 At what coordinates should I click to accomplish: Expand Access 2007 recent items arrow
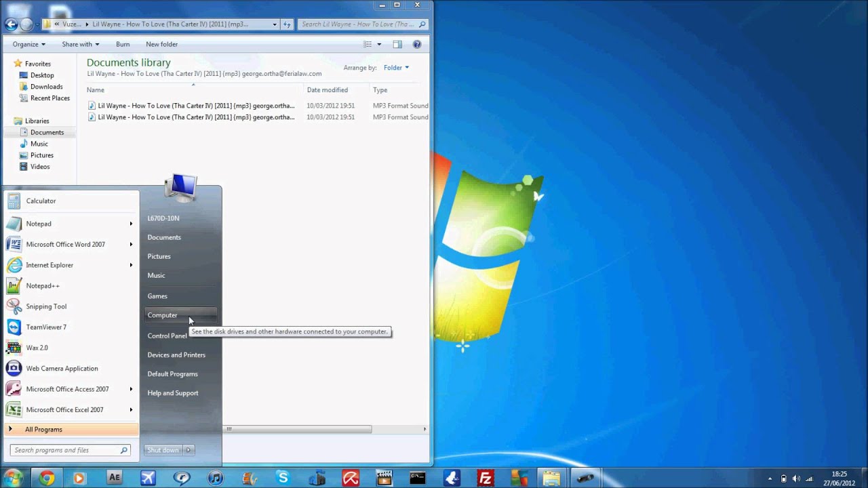pos(131,389)
